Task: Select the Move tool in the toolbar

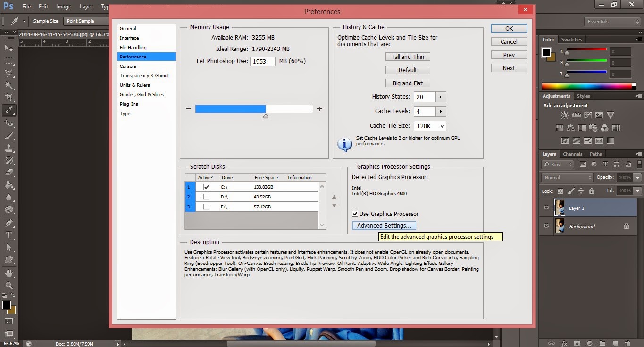Action: tap(8, 49)
